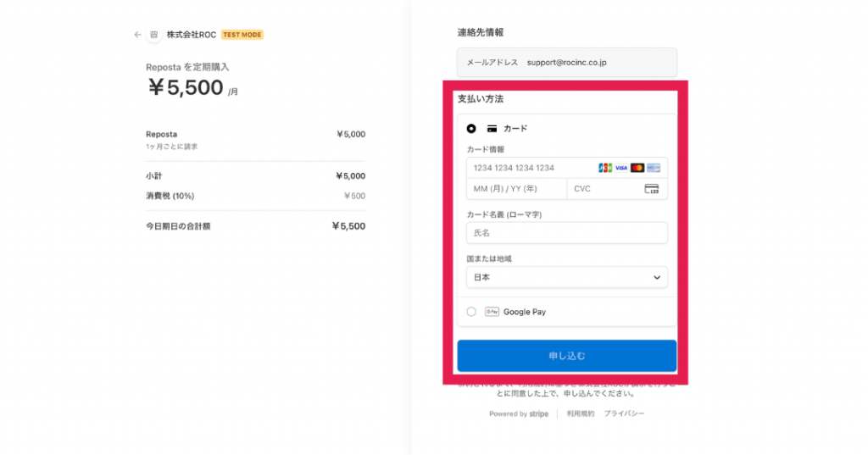Open the 国または地域 dropdown showing 日本
Viewport: 868px width, 455px height.
coord(566,277)
